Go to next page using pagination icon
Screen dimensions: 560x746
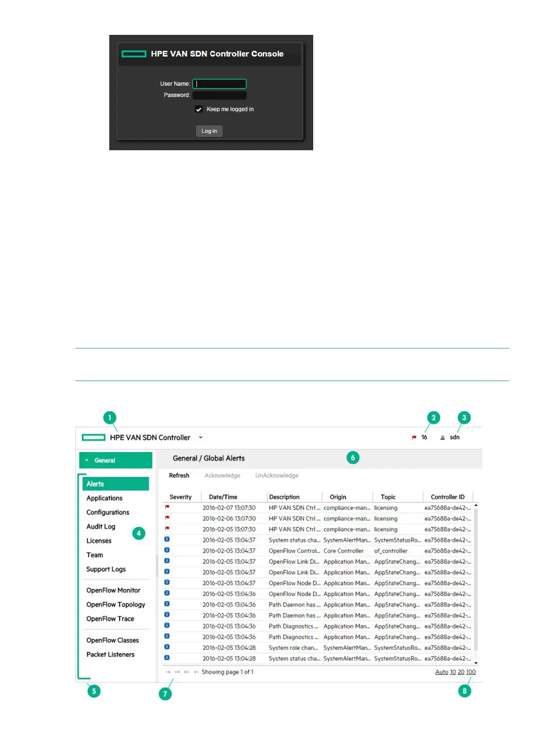(x=187, y=672)
